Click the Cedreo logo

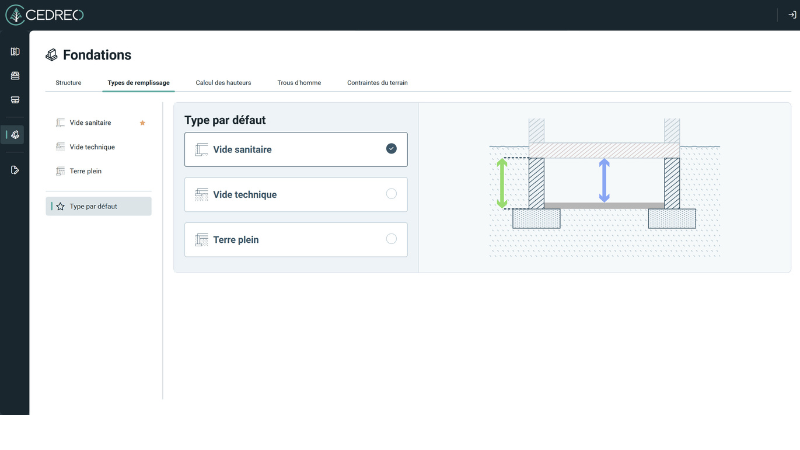tap(44, 15)
